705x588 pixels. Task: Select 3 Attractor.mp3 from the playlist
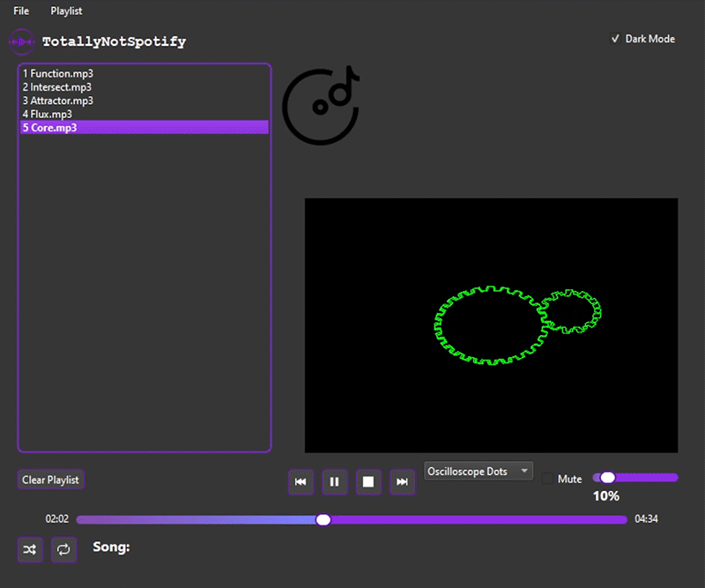[58, 100]
